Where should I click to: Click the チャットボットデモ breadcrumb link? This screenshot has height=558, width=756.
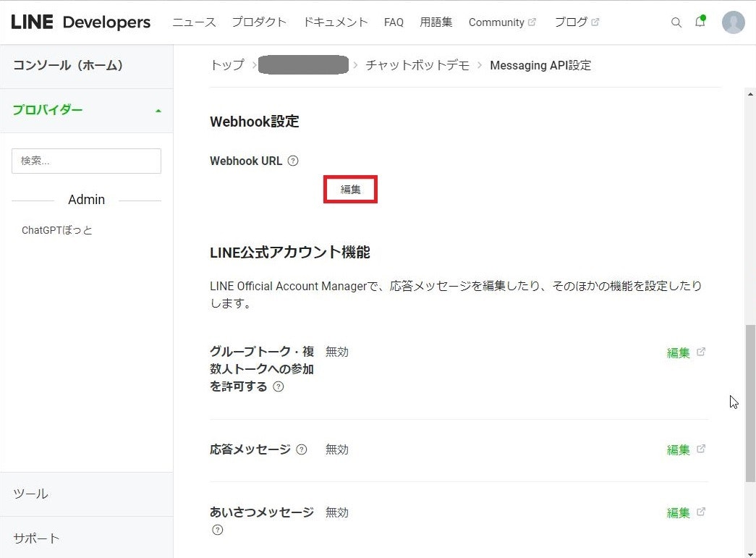[417, 65]
